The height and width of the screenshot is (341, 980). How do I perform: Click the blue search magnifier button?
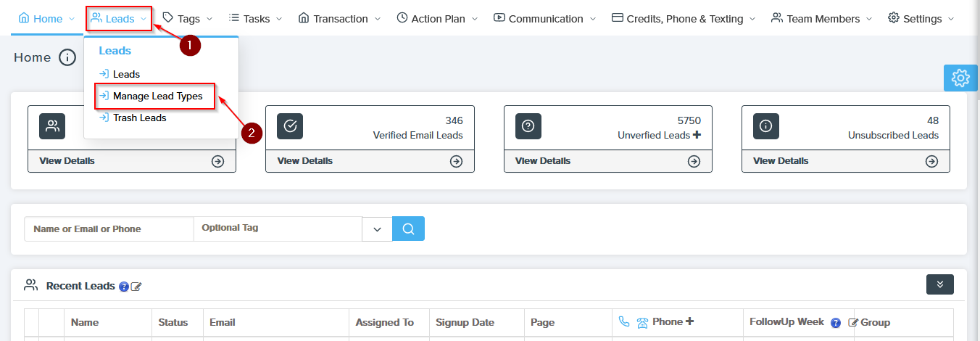(x=408, y=229)
